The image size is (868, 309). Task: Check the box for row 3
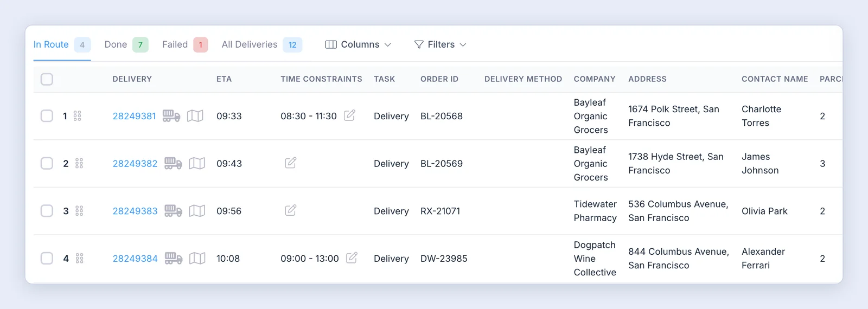pos(47,211)
